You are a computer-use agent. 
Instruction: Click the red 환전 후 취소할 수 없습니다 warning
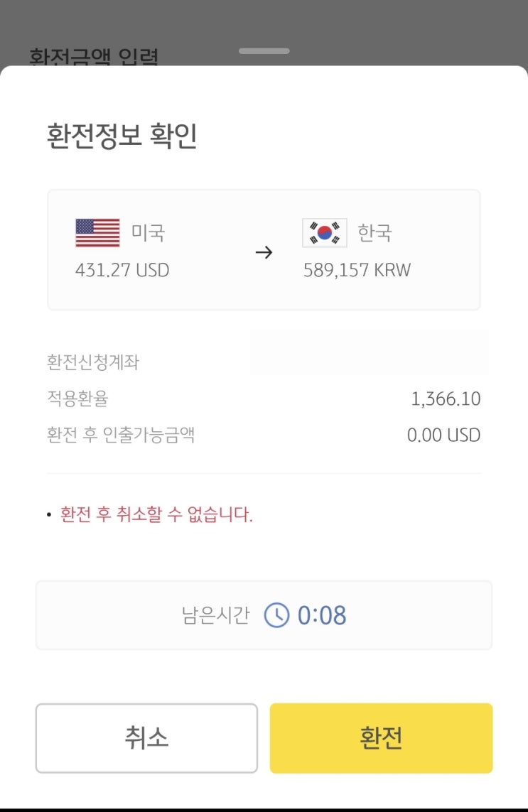[156, 514]
